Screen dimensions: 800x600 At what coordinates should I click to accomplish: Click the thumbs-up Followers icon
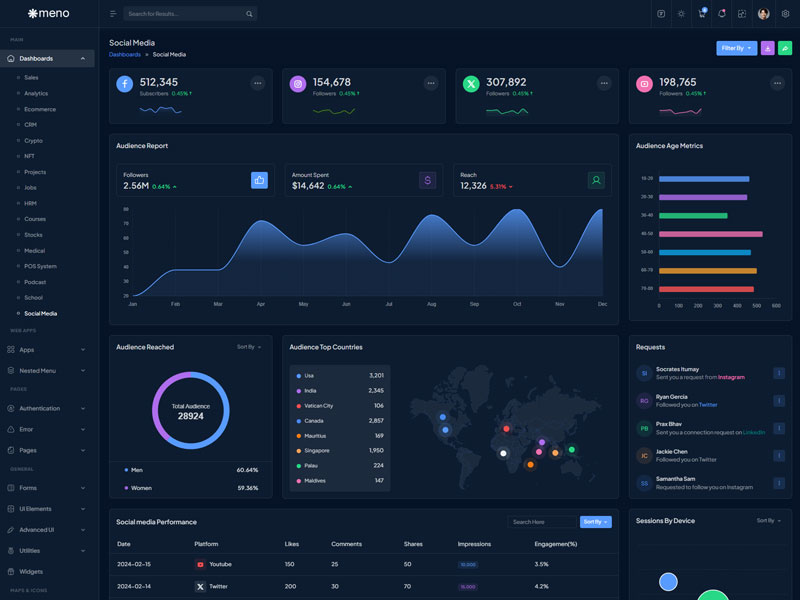259,180
